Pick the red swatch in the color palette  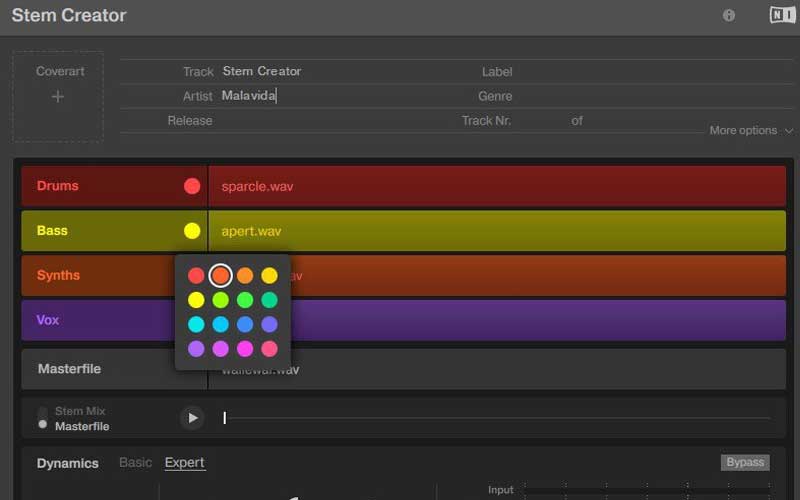(196, 276)
